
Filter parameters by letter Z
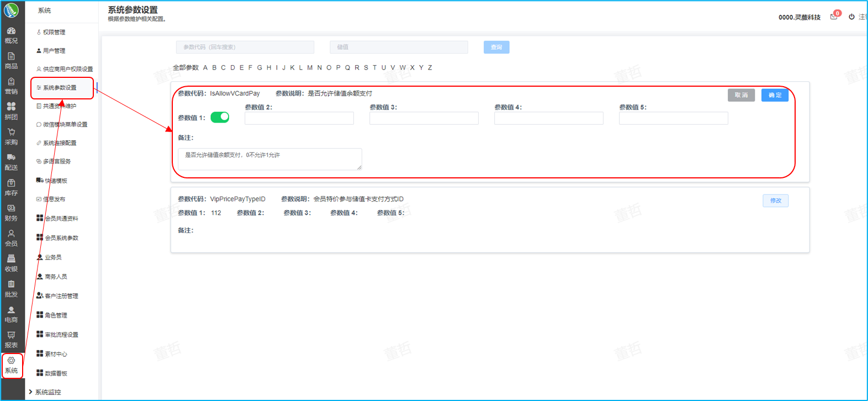tap(430, 68)
